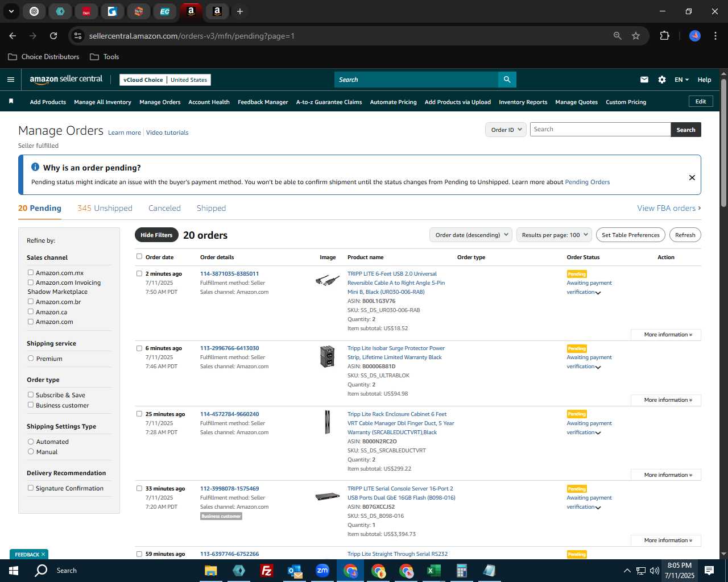This screenshot has height=582, width=728.
Task: Open order 113-2996766-6413030 link
Action: click(x=229, y=348)
